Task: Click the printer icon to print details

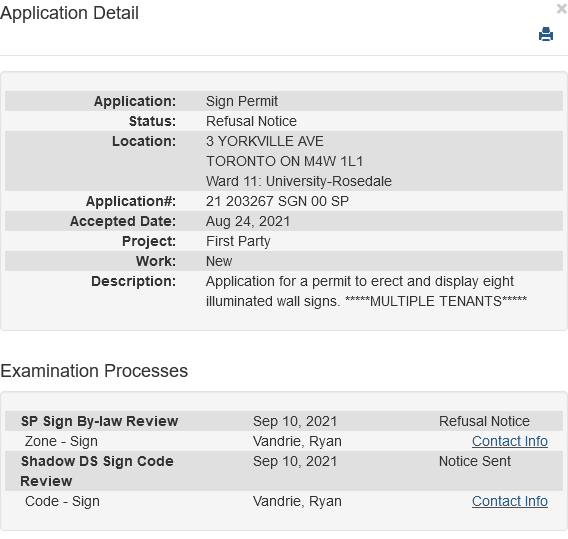Action: [546, 34]
